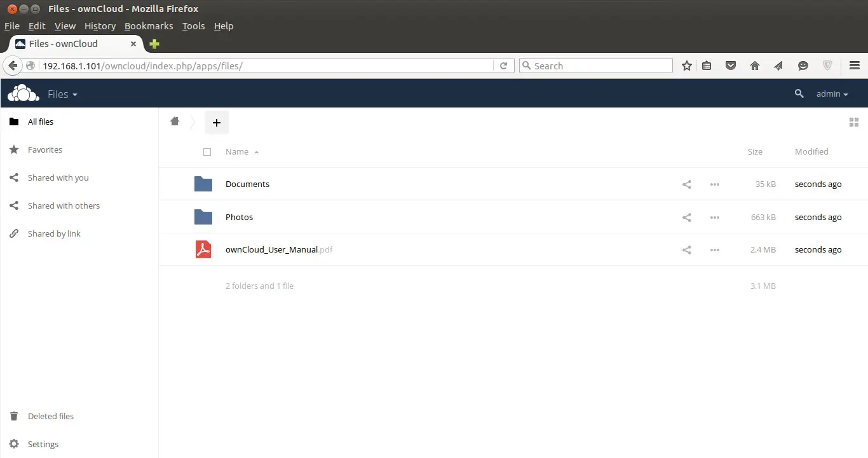The image size is (868, 458).
Task: Open the History menu
Action: tap(100, 26)
